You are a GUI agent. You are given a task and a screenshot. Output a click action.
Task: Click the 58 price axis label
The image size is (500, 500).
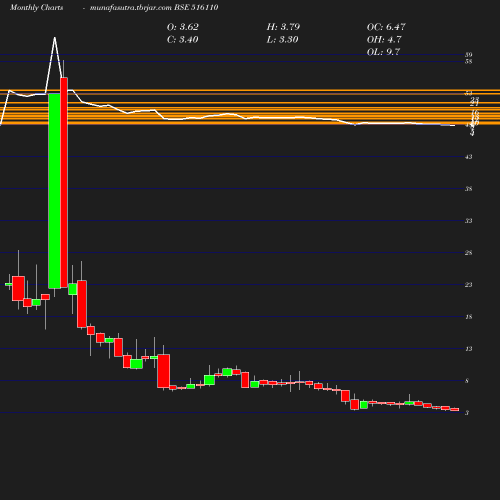tap(469, 61)
